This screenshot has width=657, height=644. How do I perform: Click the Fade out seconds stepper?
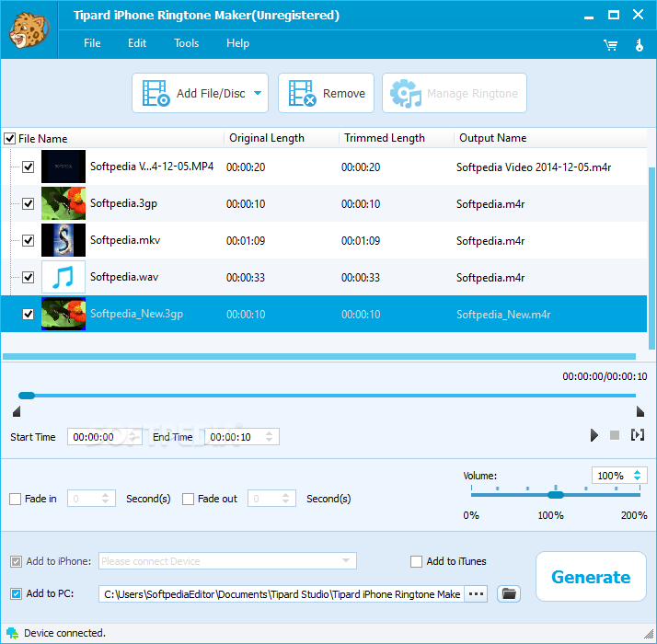coord(286,499)
